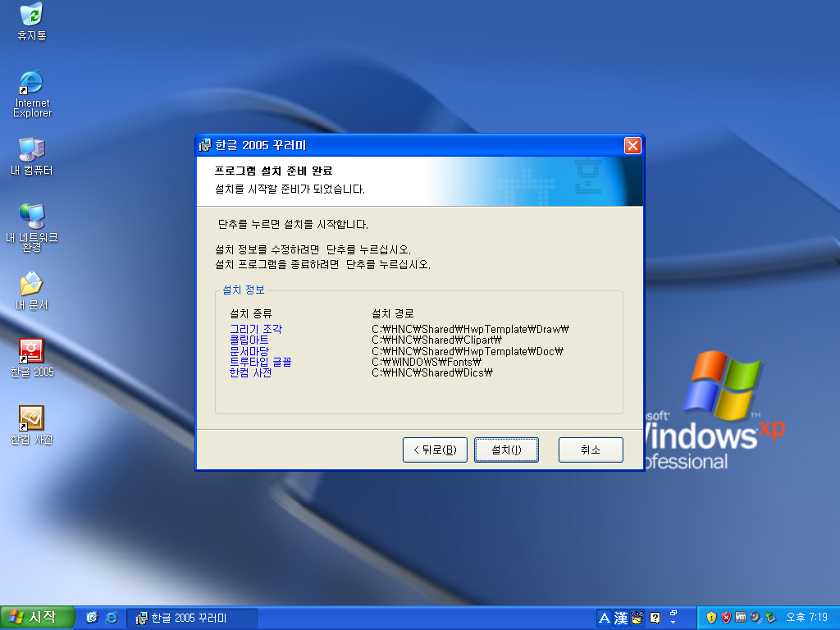Click the 한글 2005 꾸러미 taskbar button
The image size is (840, 630).
[192, 619]
